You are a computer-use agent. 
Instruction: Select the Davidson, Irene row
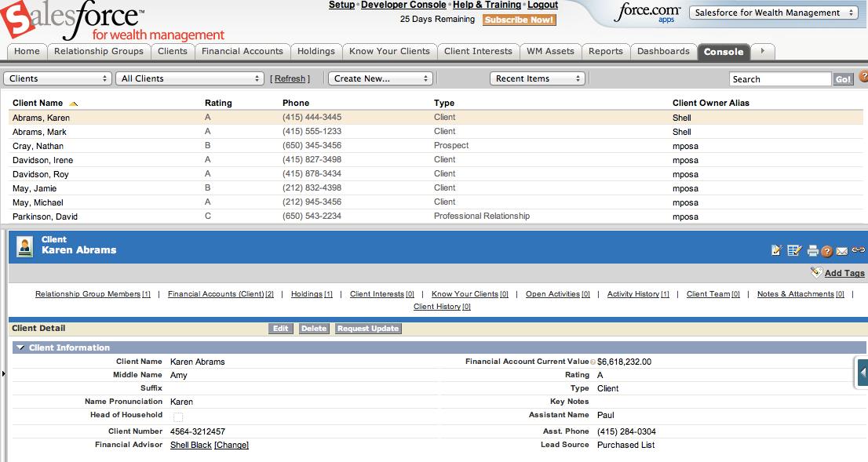[436, 160]
